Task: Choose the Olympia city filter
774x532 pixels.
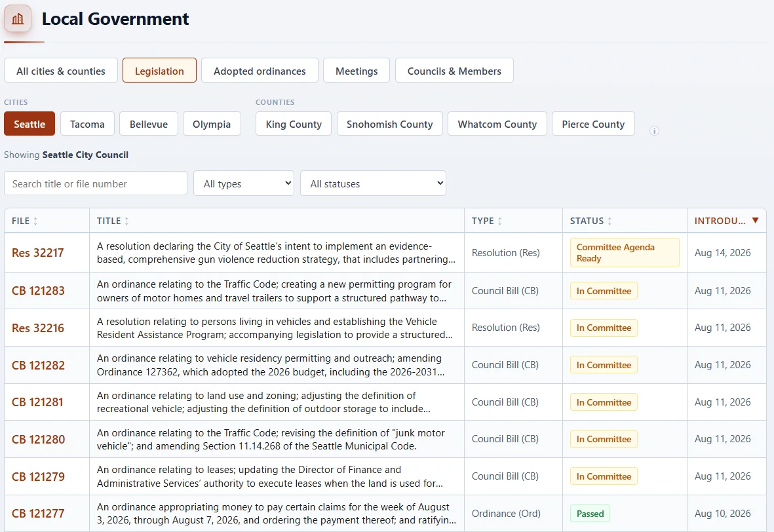Action: 212,124
